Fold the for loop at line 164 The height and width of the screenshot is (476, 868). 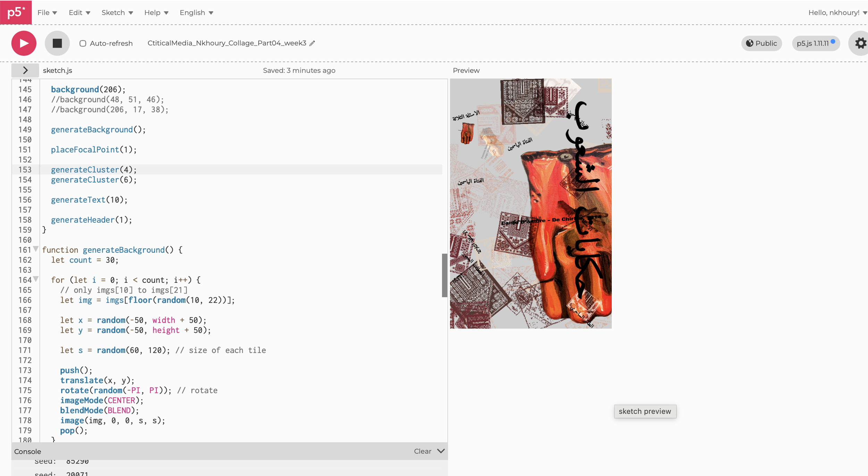tap(36, 279)
